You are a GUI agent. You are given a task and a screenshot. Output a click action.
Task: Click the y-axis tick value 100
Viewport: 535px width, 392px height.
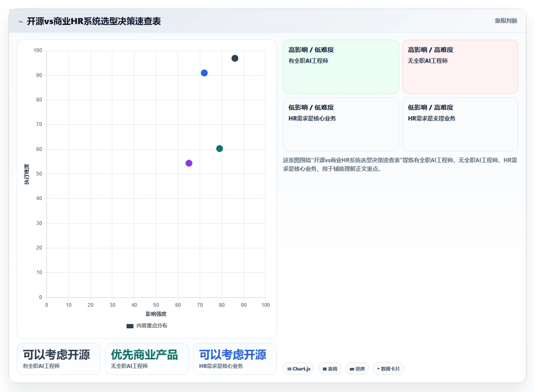pos(38,51)
